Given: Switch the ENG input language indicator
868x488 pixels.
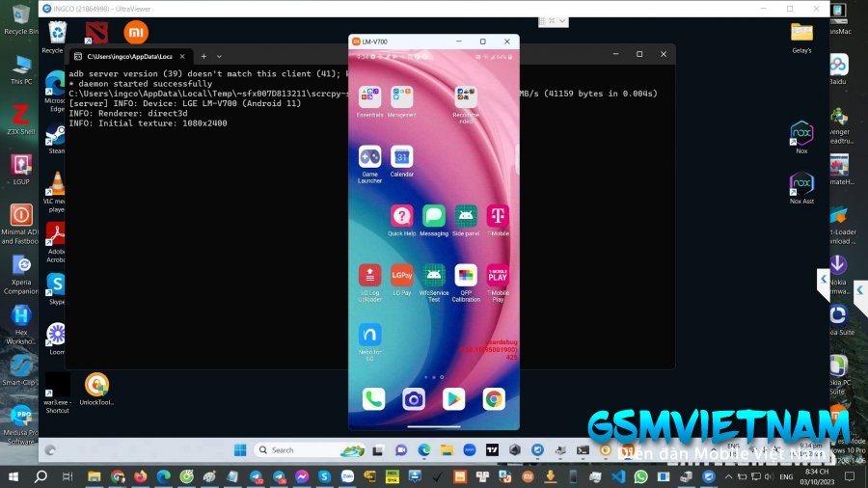Looking at the screenshot, I should coord(786,476).
